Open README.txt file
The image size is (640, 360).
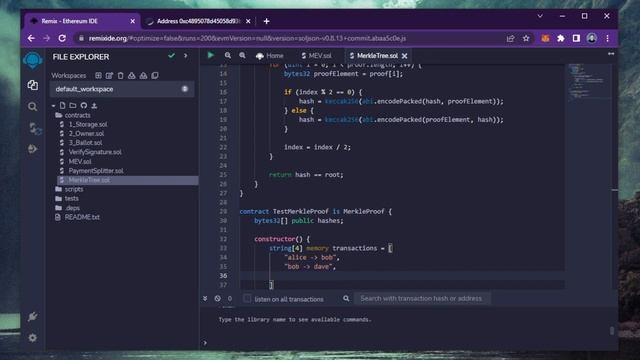82,217
